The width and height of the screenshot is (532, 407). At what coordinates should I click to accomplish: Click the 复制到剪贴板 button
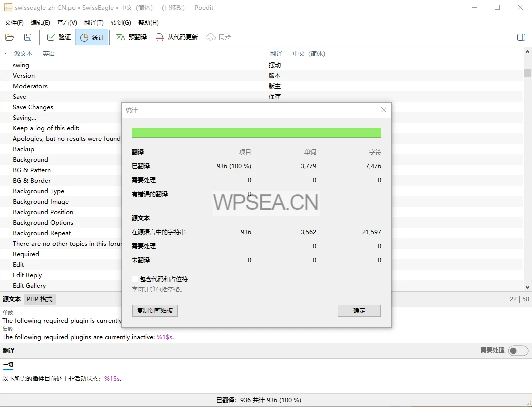click(155, 311)
